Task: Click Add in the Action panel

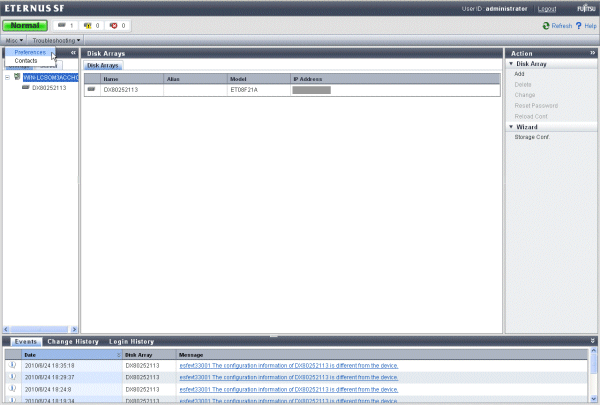Action: tap(519, 74)
